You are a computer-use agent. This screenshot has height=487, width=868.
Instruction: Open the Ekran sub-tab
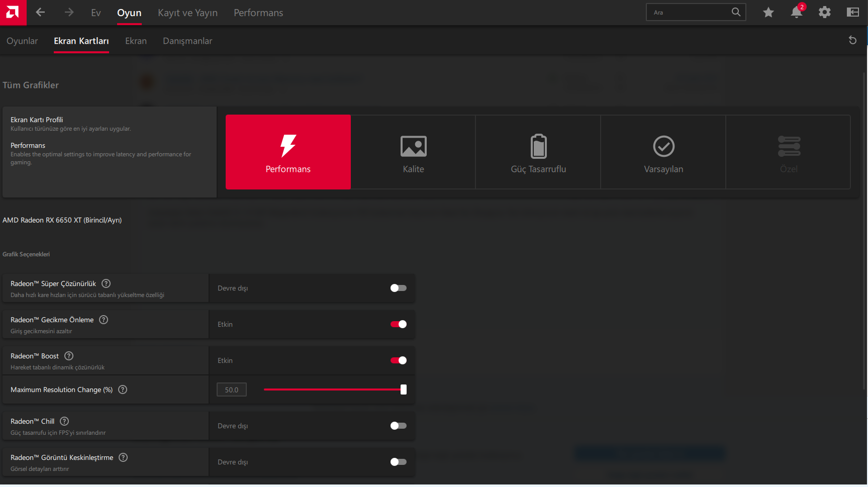(136, 41)
